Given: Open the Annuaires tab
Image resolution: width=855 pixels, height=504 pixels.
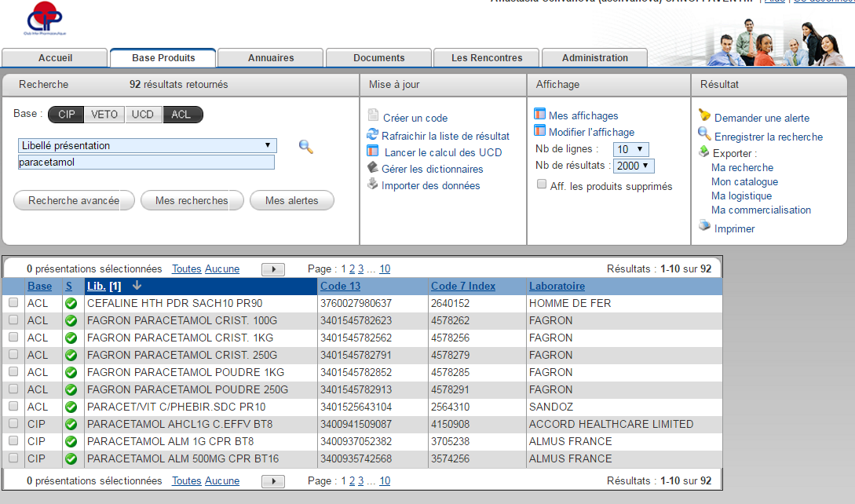Looking at the screenshot, I should (x=270, y=58).
